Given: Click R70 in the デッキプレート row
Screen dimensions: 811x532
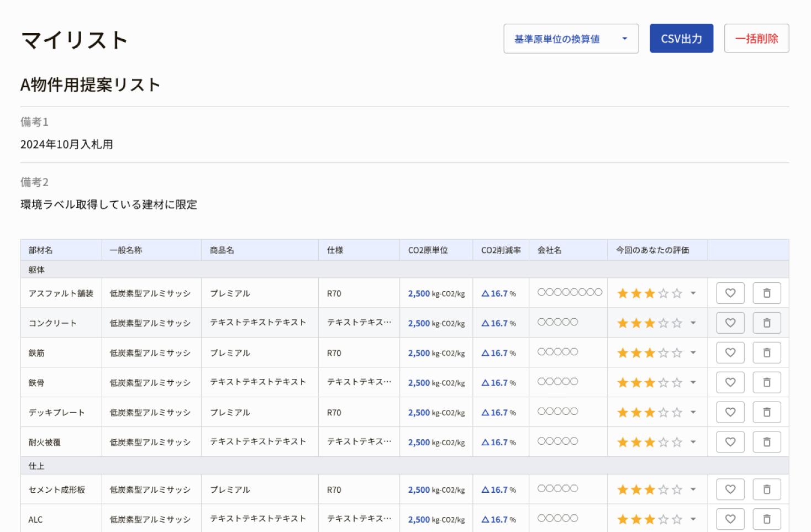Looking at the screenshot, I should [334, 413].
